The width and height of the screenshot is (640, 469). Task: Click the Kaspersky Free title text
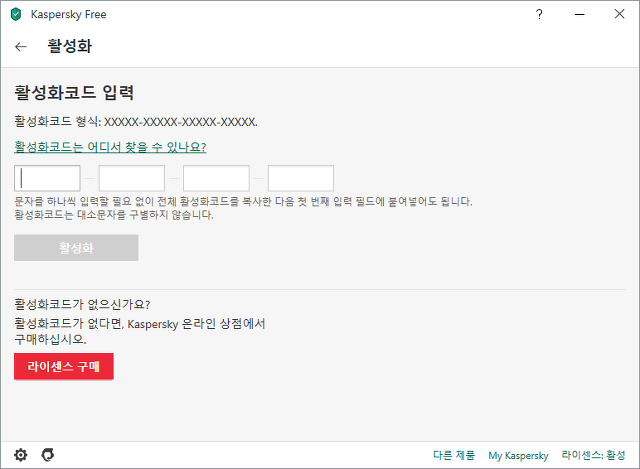(69, 15)
